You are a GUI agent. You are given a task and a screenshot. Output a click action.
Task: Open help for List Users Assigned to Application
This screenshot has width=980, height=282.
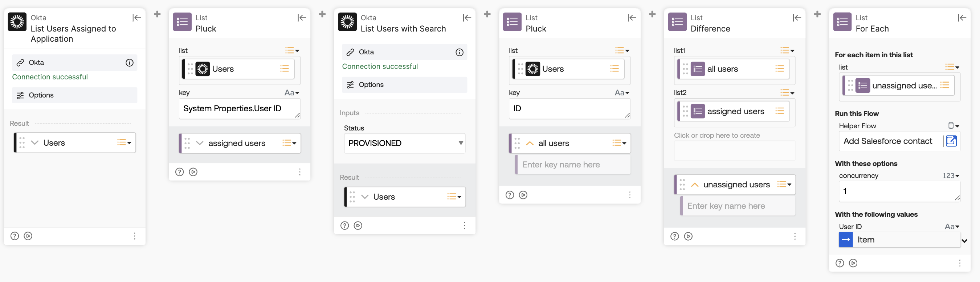pos(15,236)
